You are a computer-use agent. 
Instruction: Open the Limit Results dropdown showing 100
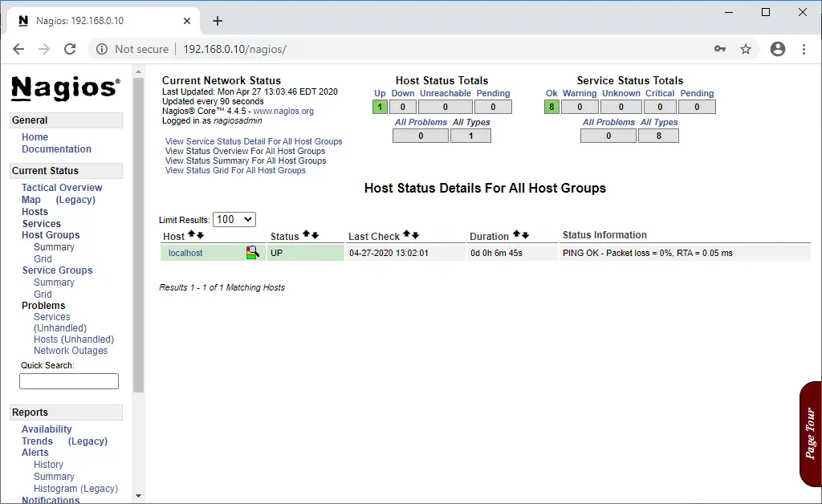click(234, 220)
